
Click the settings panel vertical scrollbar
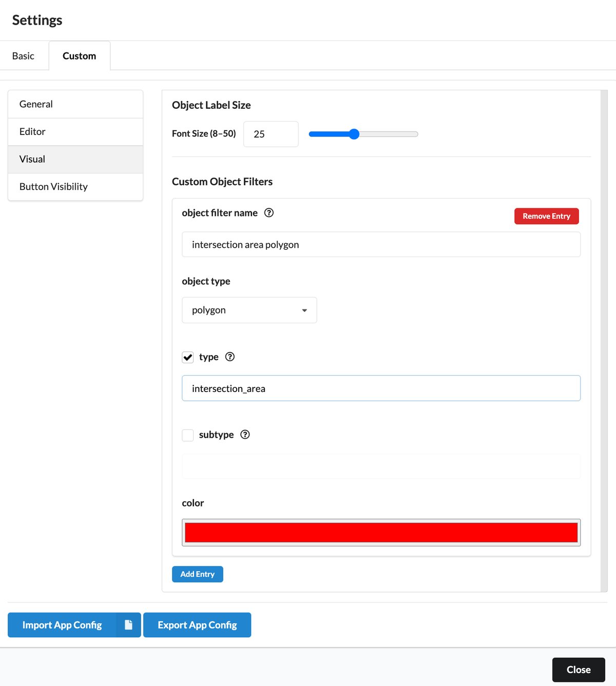(604, 341)
